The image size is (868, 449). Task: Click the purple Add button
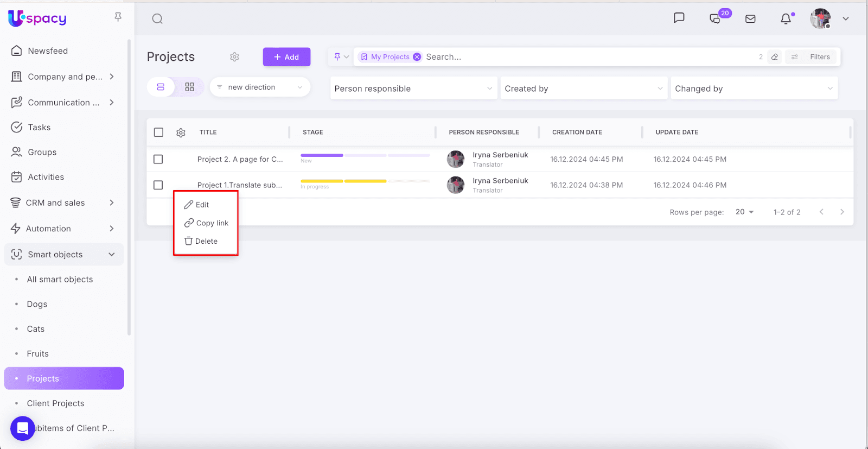[286, 57]
